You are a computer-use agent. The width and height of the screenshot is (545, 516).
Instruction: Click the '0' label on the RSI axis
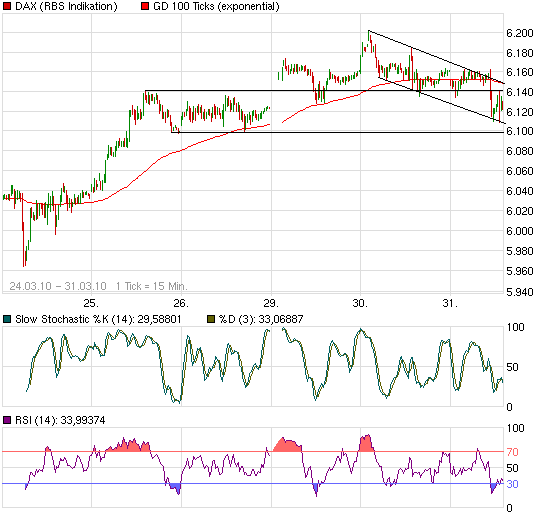click(510, 508)
